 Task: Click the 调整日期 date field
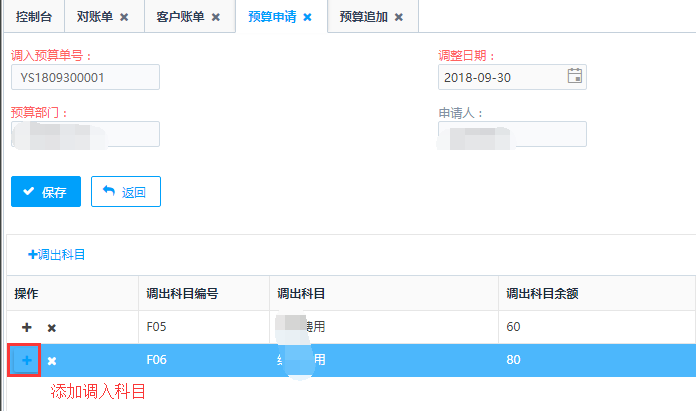click(500, 77)
